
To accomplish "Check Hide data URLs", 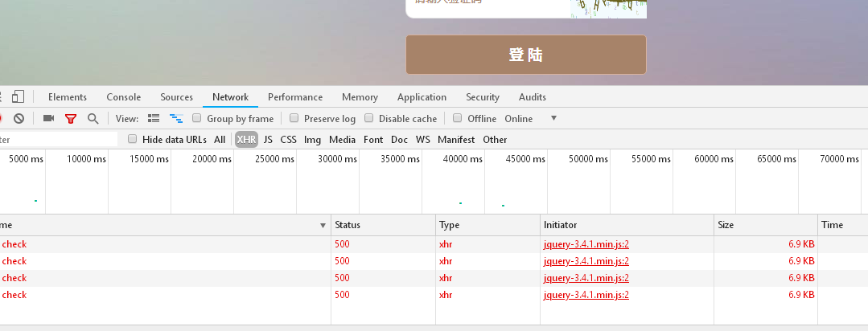I will (132, 139).
